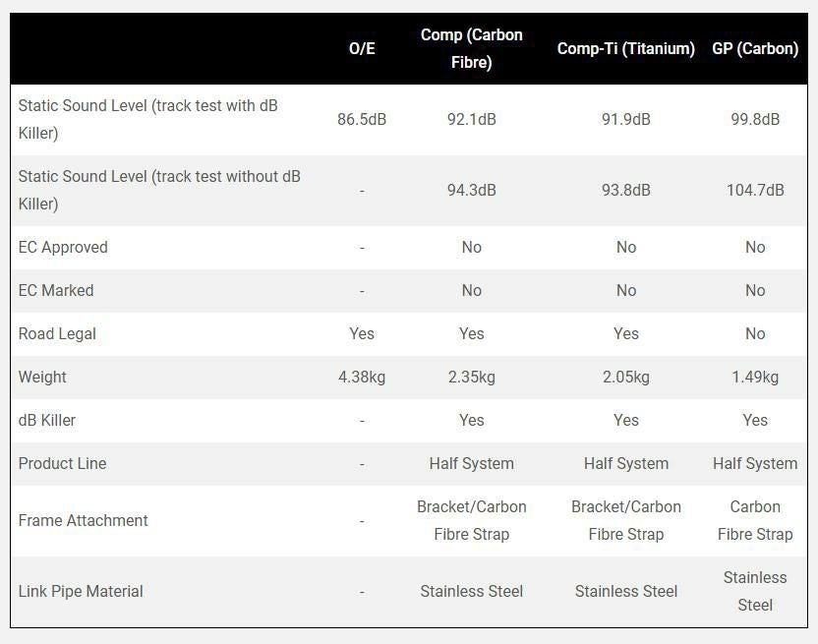Click the 1.49kg GP weight value
This screenshot has height=644, width=818.
click(755, 377)
